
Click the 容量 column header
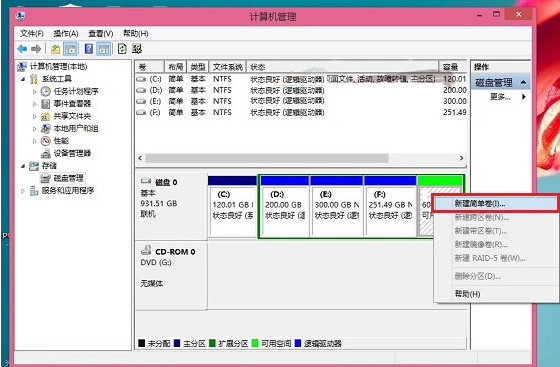pyautogui.click(x=453, y=67)
